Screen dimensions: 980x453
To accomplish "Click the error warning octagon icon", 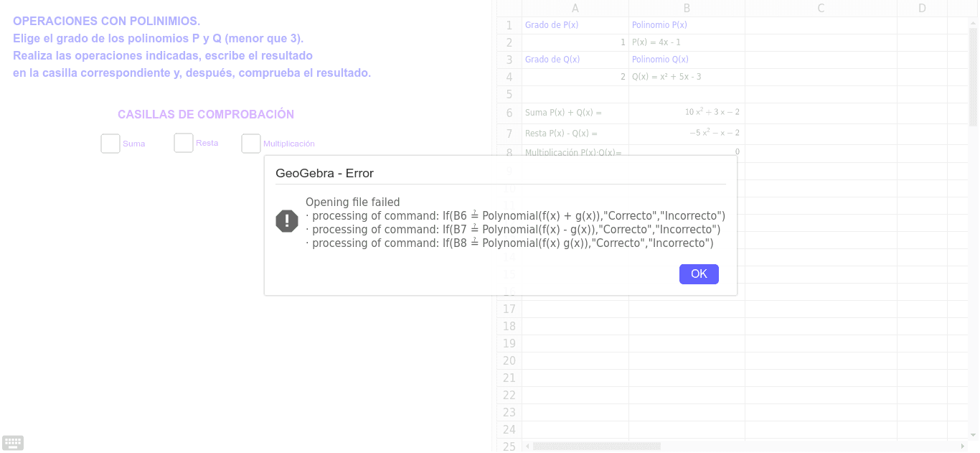I will coord(287,221).
